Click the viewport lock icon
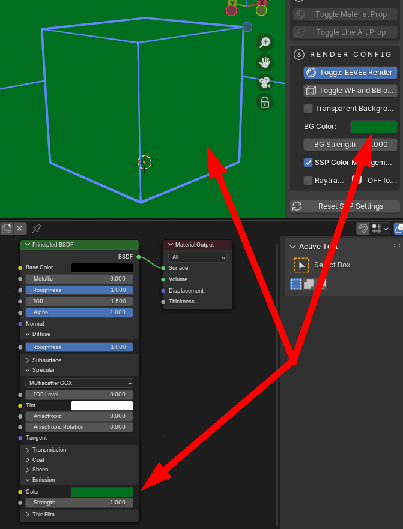This screenshot has height=529, width=403. [x=265, y=102]
